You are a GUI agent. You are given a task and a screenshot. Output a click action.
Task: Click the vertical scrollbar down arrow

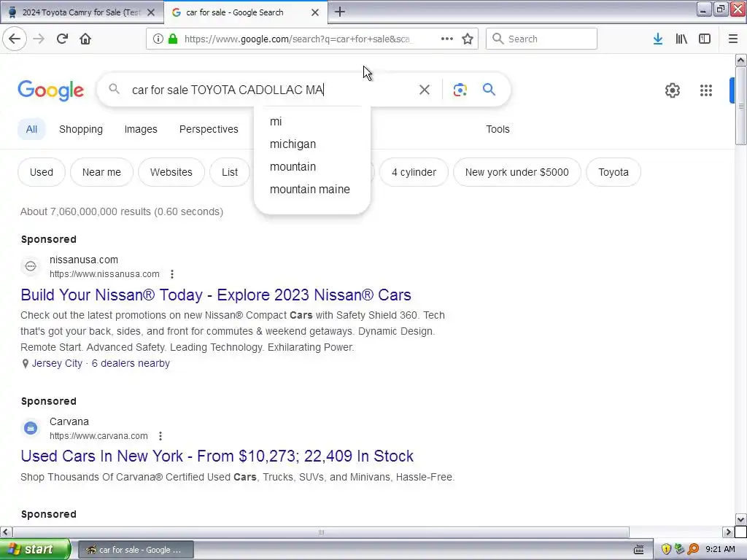741,519
